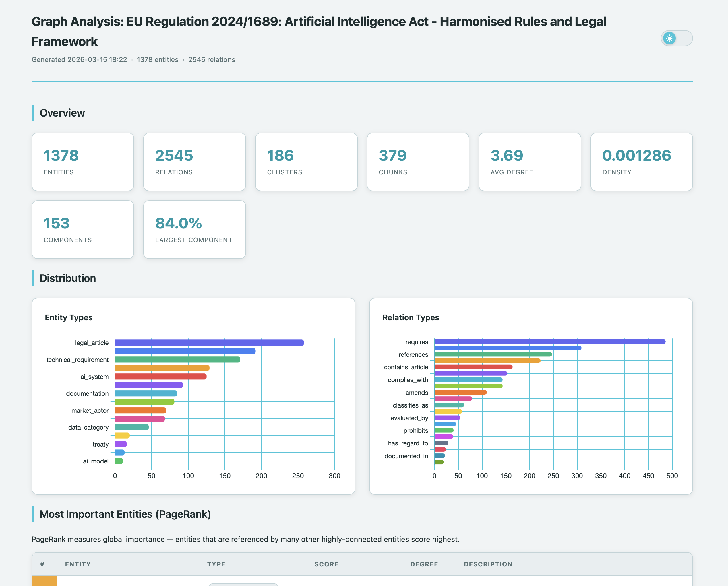The width and height of the screenshot is (728, 586).
Task: Click the 84.0% Largest Component card
Action: click(195, 230)
